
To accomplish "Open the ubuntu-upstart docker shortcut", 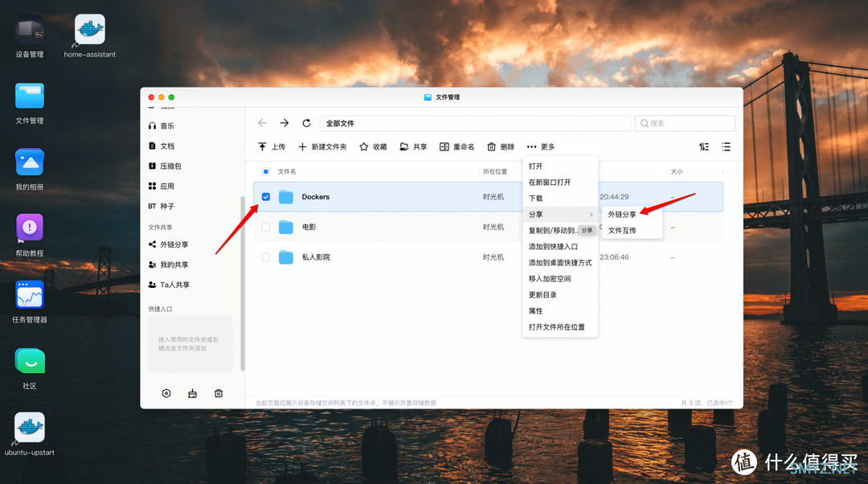I will [30, 428].
